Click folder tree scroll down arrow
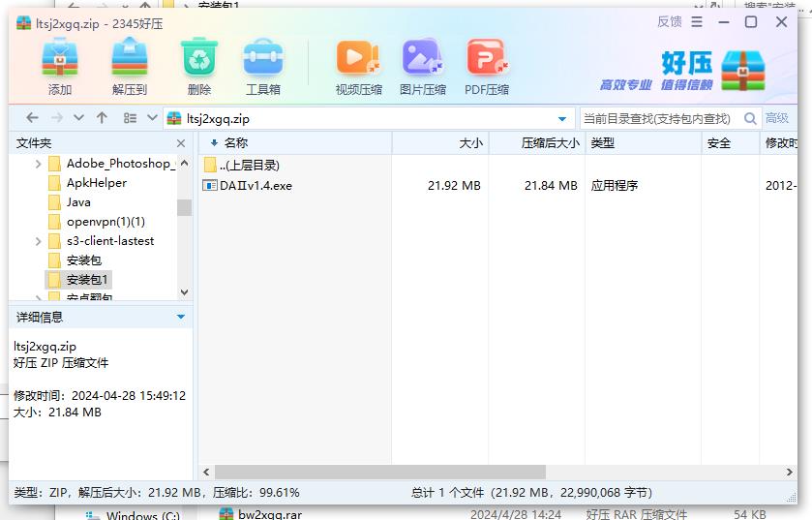 pyautogui.click(x=184, y=292)
